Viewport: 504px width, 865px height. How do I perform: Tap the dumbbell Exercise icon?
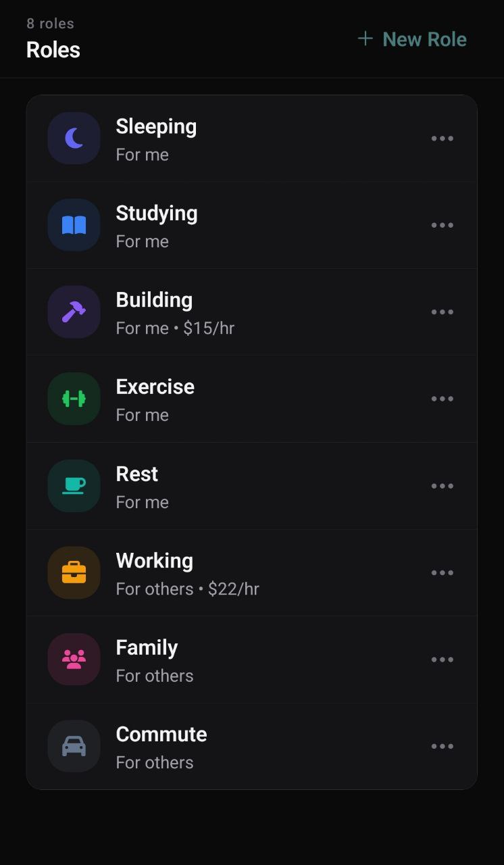click(74, 399)
